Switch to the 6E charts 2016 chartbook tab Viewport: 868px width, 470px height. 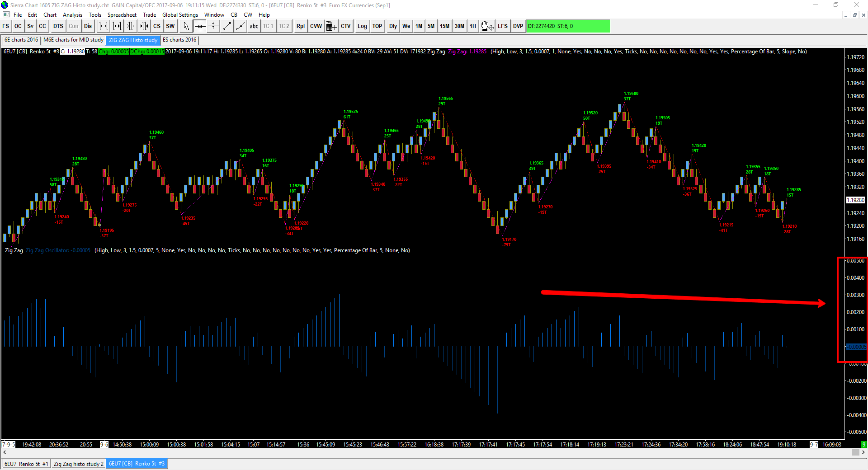click(21, 40)
